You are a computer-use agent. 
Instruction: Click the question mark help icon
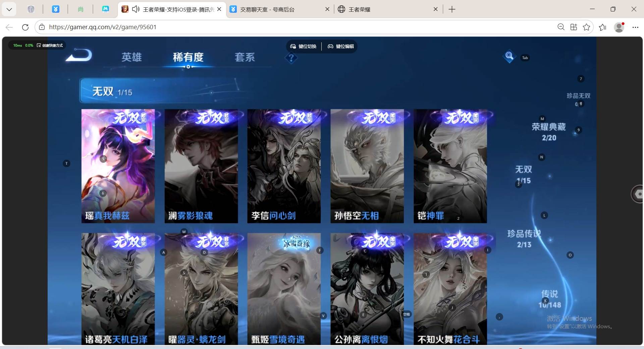coord(291,58)
